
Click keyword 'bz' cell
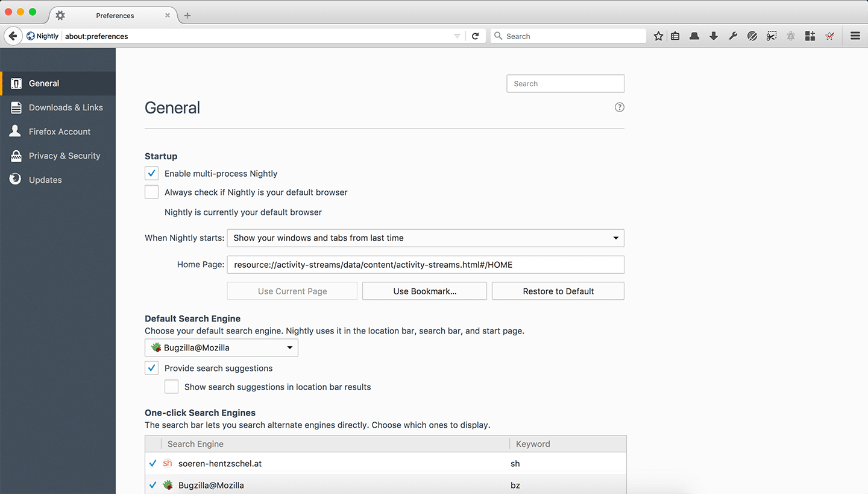click(x=515, y=486)
